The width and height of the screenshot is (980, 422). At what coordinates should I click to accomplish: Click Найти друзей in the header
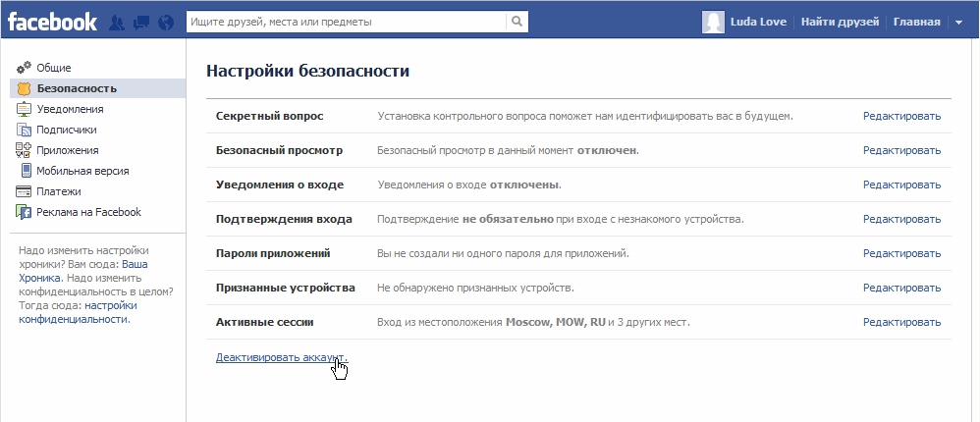(840, 23)
